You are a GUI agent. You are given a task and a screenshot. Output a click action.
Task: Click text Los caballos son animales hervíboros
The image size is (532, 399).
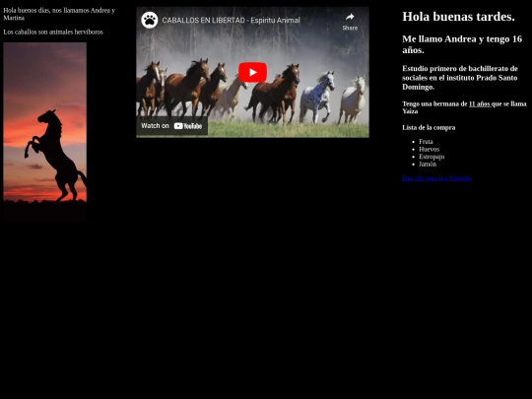53,32
